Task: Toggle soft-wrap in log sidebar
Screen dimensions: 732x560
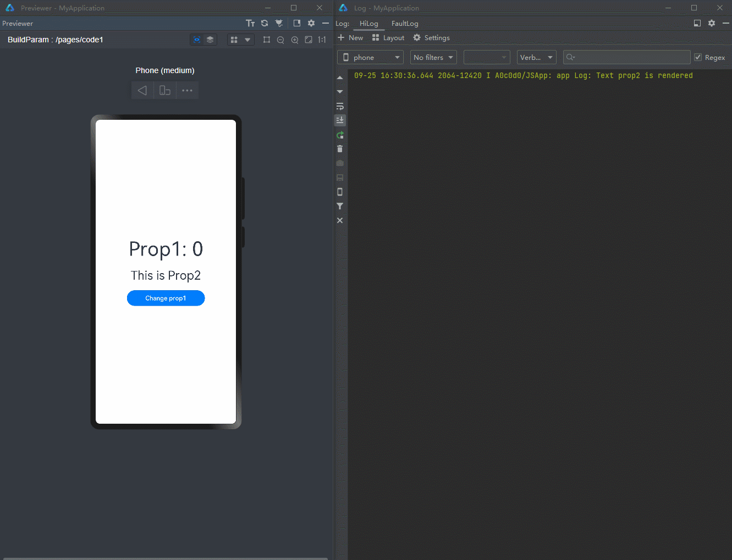Action: (x=340, y=106)
